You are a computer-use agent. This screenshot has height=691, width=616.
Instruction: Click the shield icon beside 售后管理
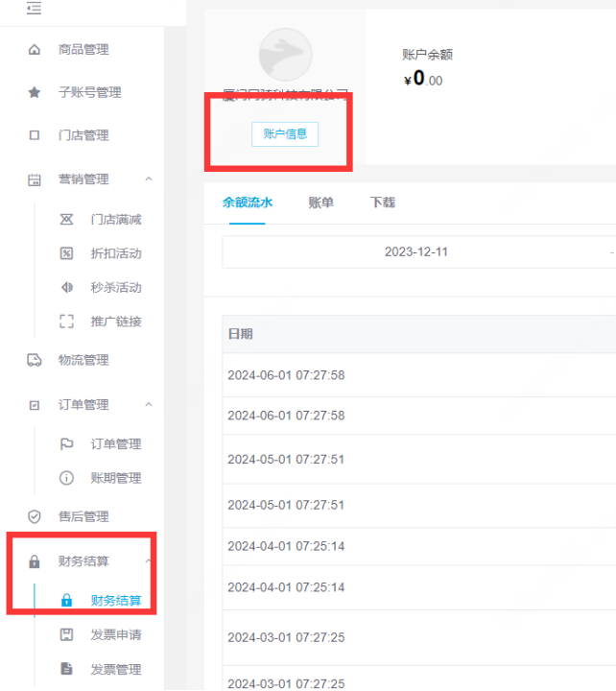point(35,516)
